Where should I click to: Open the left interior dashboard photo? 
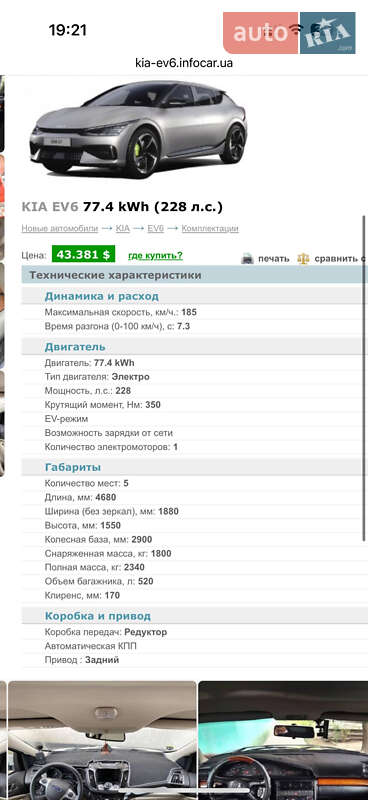click(x=102, y=740)
